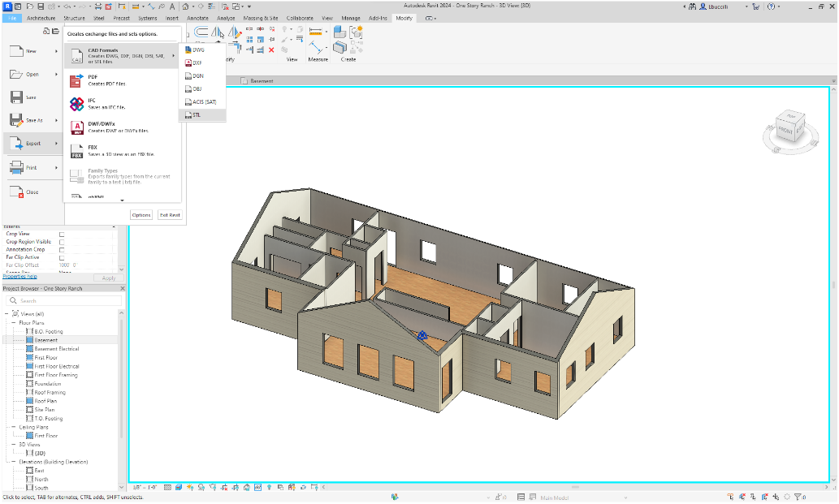Check the Crop Region Visible box
Viewport: 839px width, 504px height.
[x=63, y=242]
